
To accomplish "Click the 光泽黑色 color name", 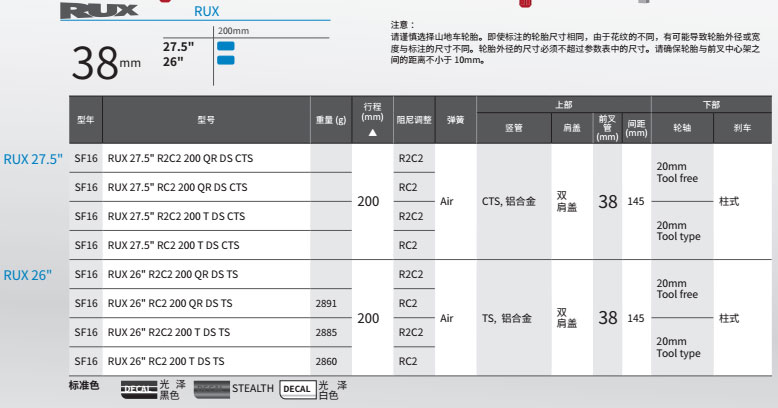I will [173, 390].
